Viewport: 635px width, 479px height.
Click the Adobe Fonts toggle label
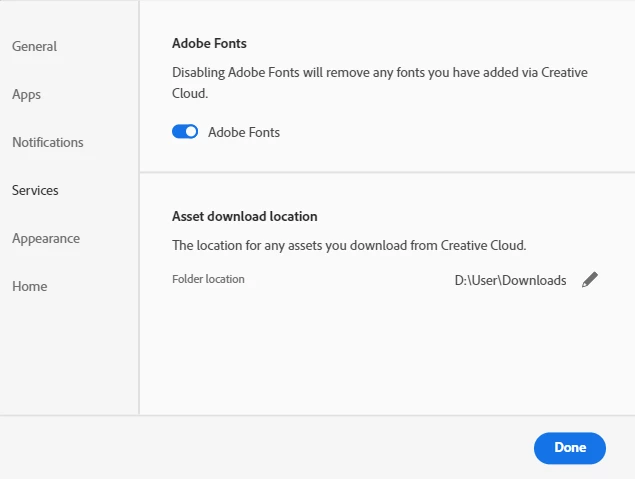click(x=244, y=132)
